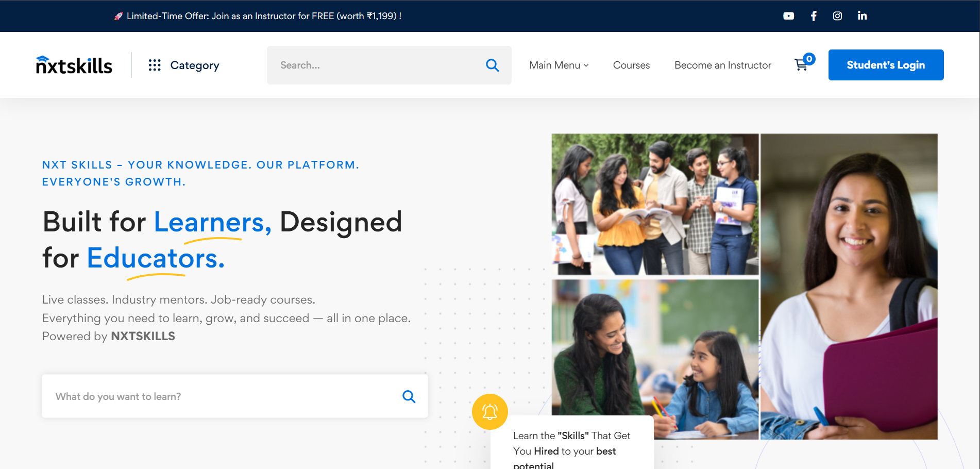This screenshot has height=469, width=980.
Task: Click the Limited-Time Offer announcement
Action: click(x=258, y=16)
